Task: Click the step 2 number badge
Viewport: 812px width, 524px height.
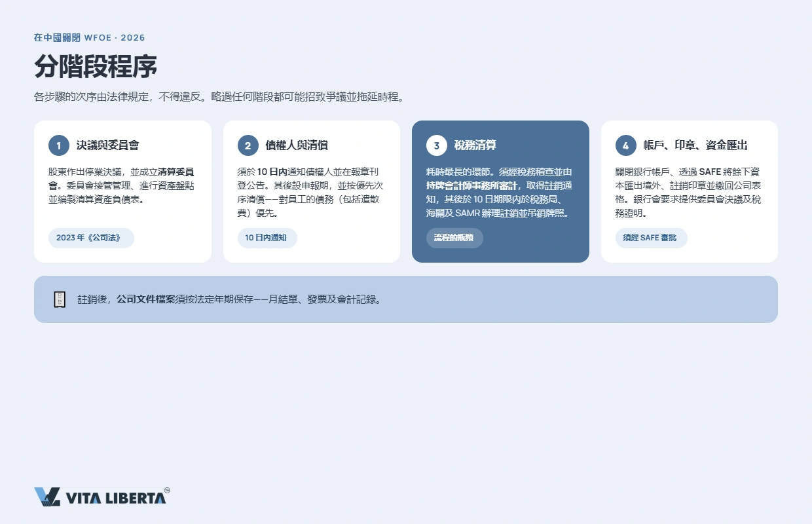Action: tap(248, 145)
